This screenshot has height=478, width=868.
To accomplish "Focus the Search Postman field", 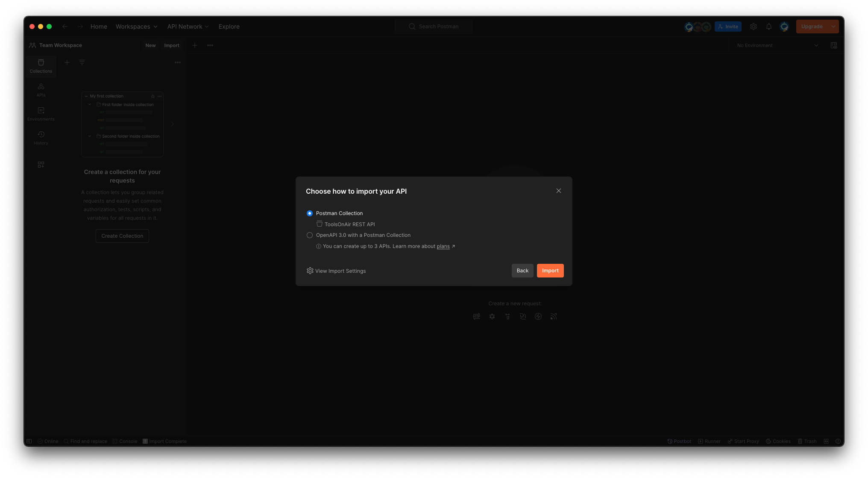I will pos(434,27).
